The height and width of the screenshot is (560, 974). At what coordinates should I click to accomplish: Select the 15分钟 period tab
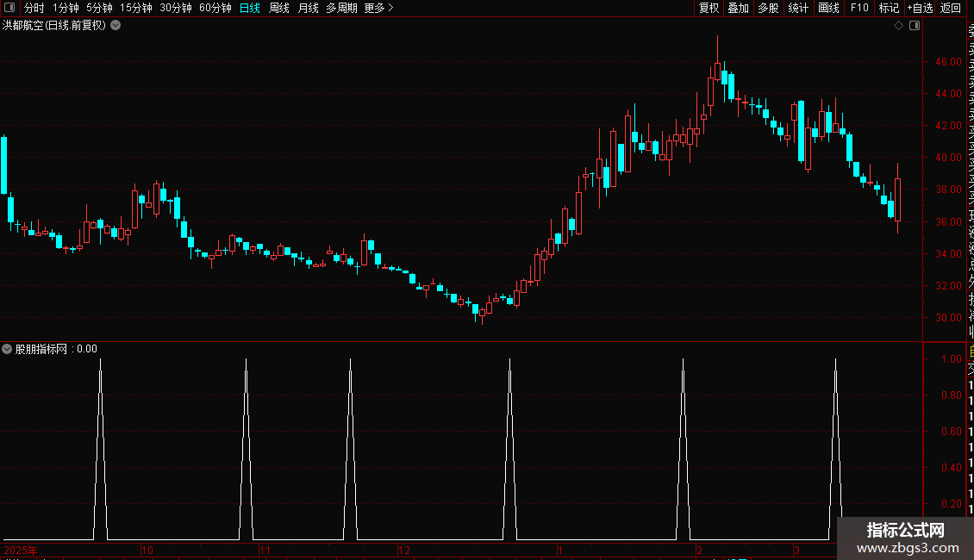click(136, 8)
